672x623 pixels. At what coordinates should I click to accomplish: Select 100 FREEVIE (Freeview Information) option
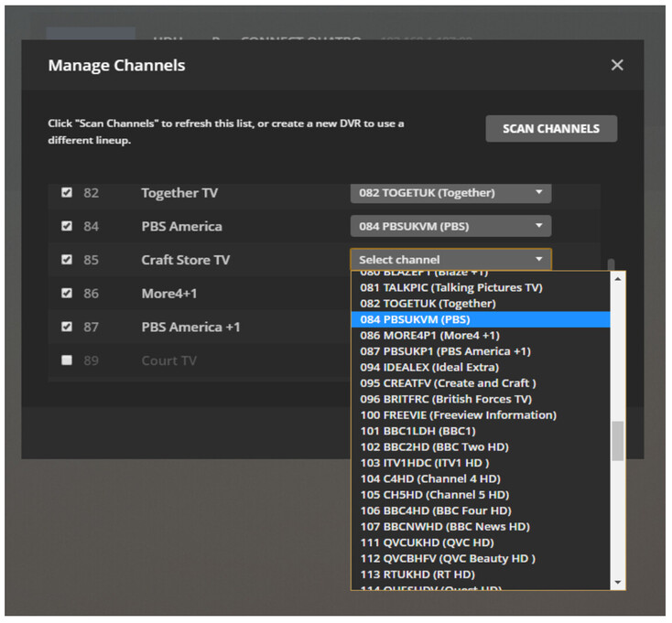pyautogui.click(x=480, y=415)
